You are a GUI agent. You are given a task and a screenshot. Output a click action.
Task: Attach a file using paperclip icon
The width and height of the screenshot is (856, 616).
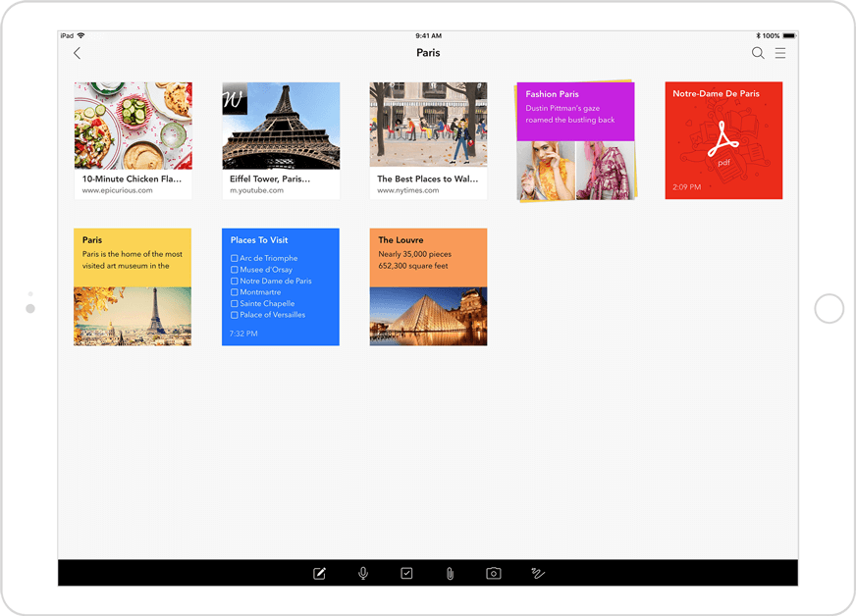point(450,573)
